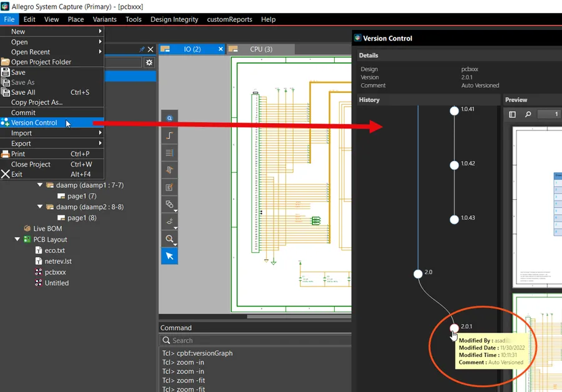The image size is (562, 392).
Task: Click the search component tool in vertical toolbar
Action: tap(169, 118)
